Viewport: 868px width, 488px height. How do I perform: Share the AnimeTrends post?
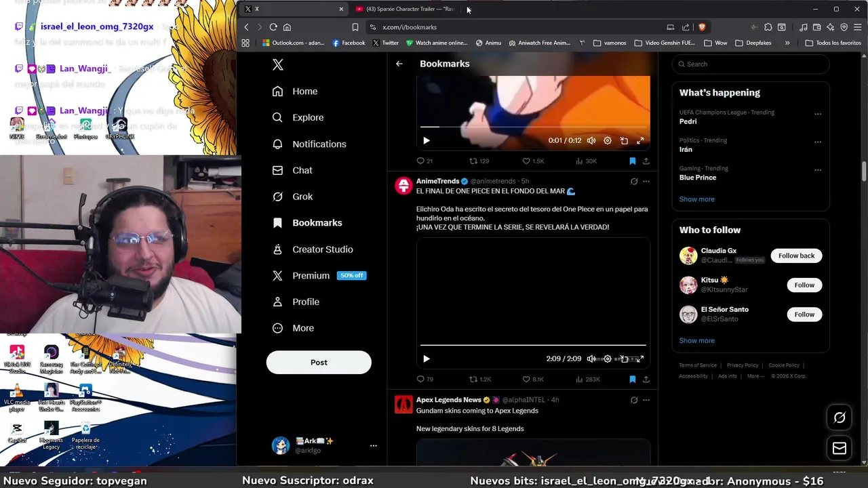click(646, 379)
